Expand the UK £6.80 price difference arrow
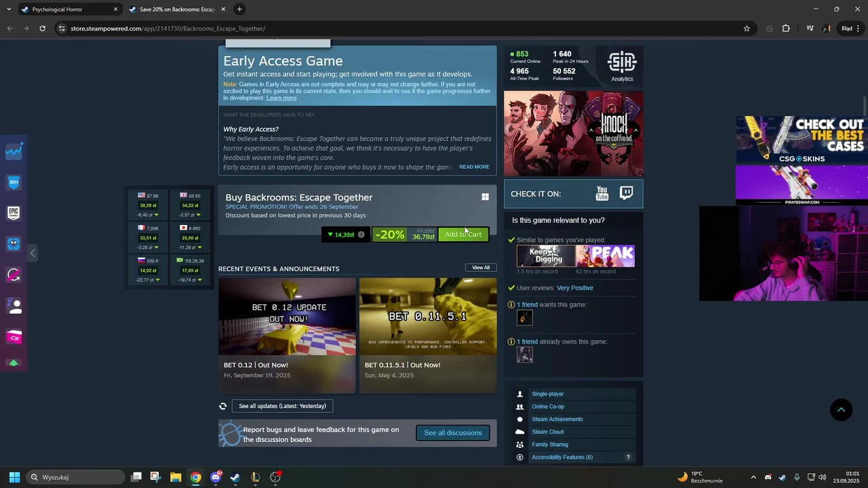 pos(200,216)
